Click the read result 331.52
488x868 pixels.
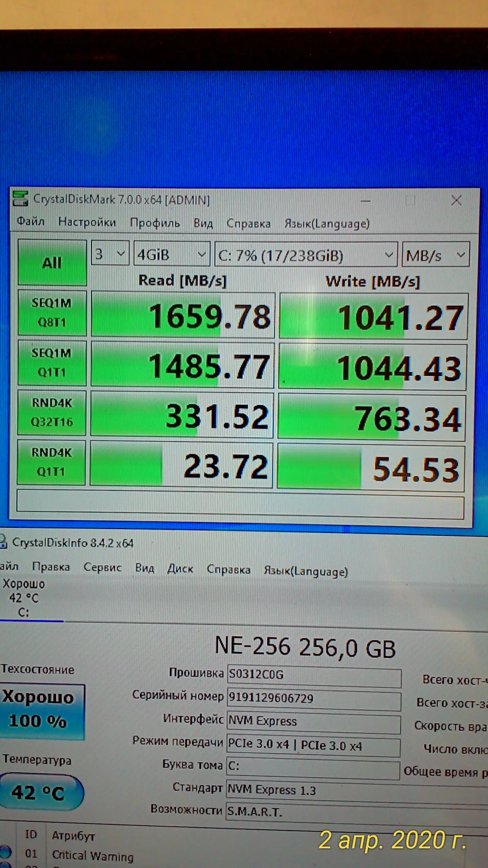[182, 415]
